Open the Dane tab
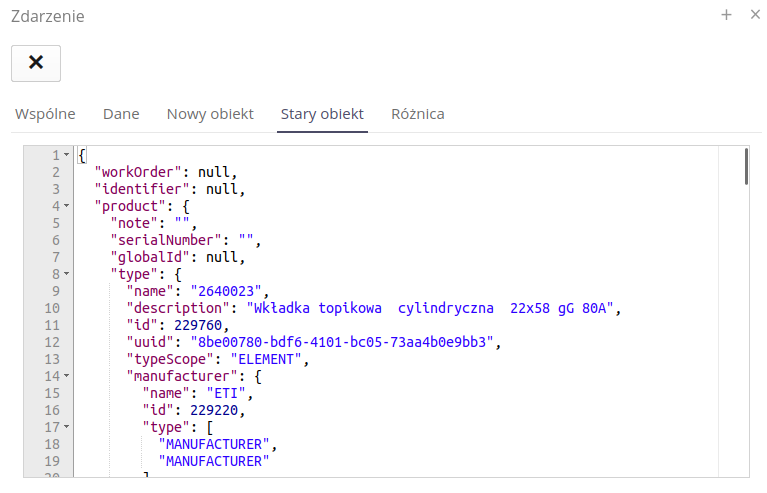The width and height of the screenshot is (767, 493). tap(121, 114)
